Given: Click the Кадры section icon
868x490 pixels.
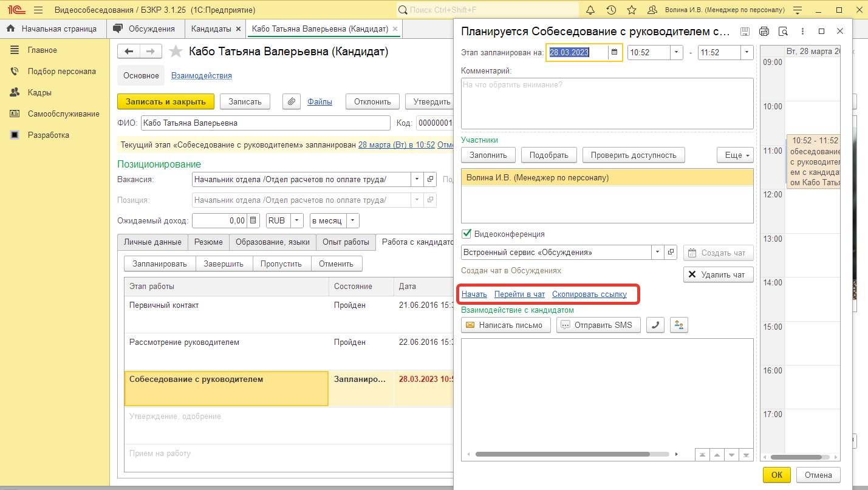Looking at the screenshot, I should 15,92.
